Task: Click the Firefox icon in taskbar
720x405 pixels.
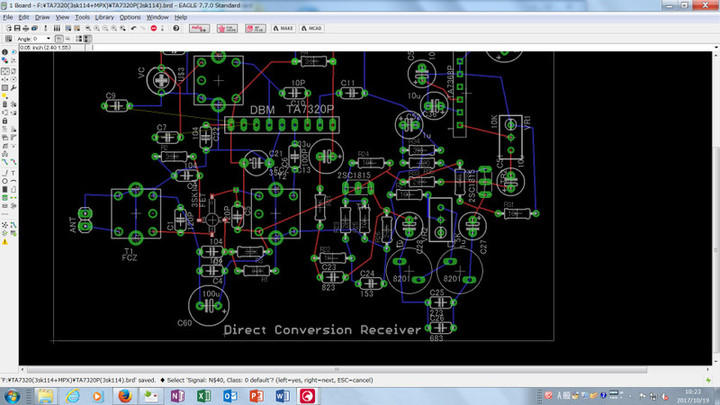Action: click(123, 396)
